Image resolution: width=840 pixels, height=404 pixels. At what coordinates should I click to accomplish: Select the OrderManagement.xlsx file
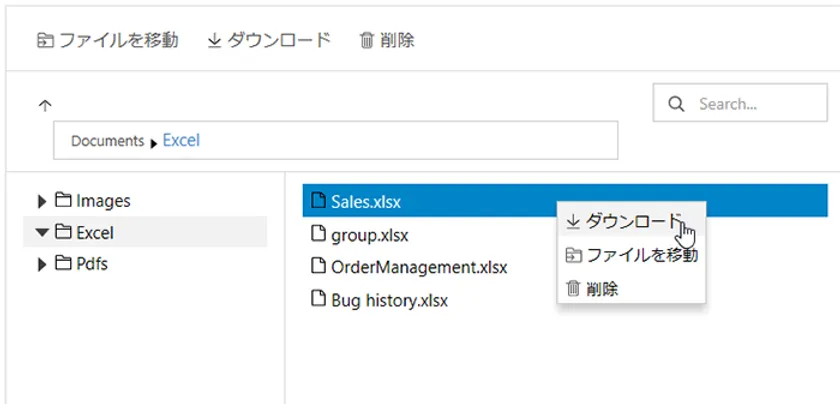(418, 268)
